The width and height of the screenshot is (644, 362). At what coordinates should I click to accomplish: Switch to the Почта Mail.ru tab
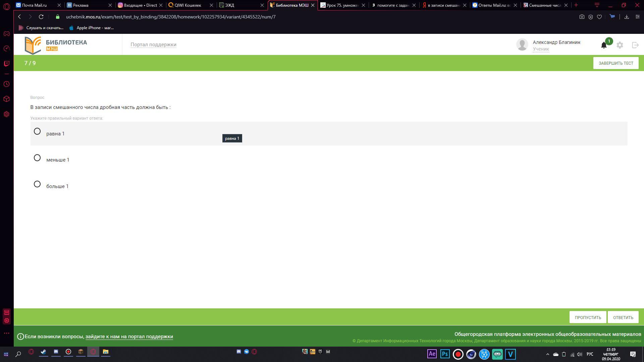[x=35, y=5]
